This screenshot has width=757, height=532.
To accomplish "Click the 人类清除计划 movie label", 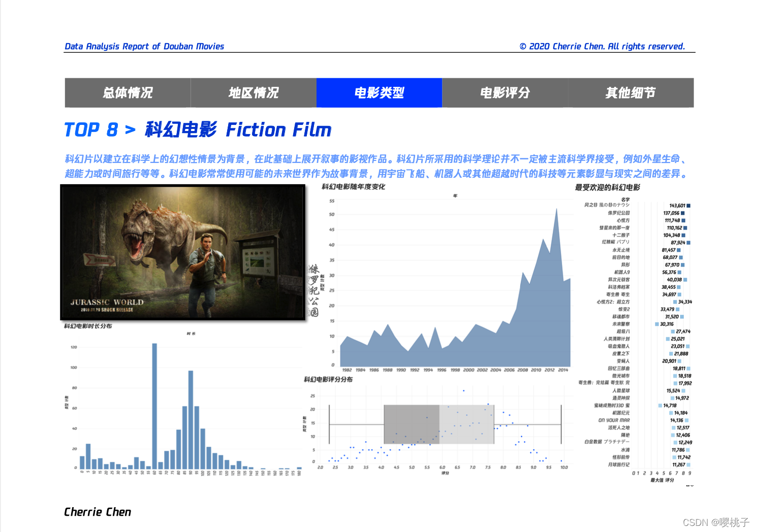I will [617, 339].
